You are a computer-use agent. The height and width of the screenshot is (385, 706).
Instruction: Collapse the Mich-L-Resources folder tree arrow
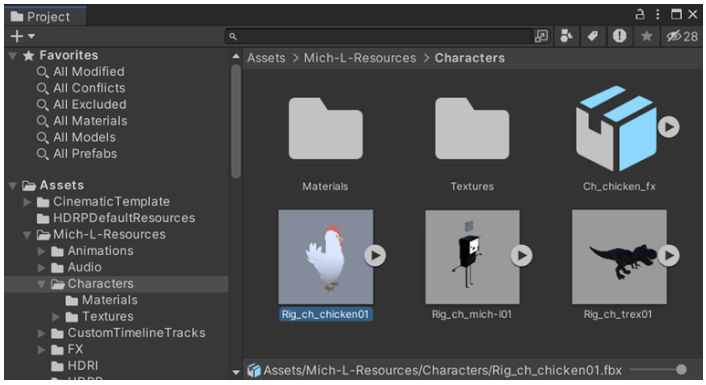tap(27, 235)
